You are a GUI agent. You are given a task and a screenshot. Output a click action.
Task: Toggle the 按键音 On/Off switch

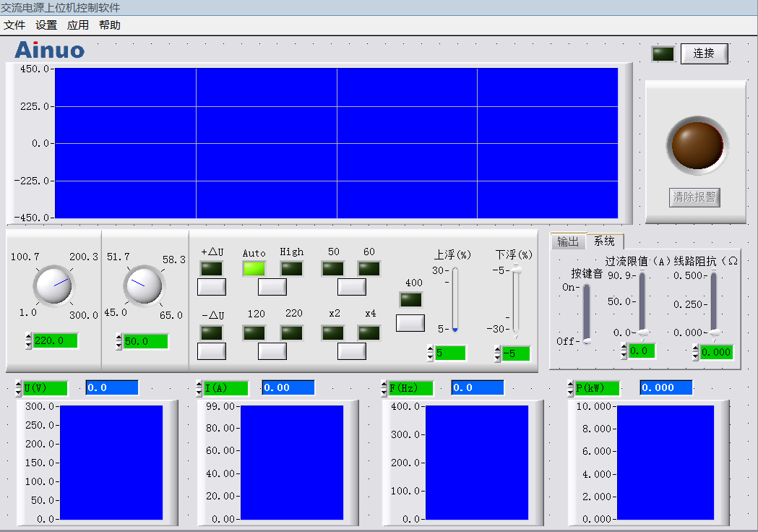tap(587, 313)
